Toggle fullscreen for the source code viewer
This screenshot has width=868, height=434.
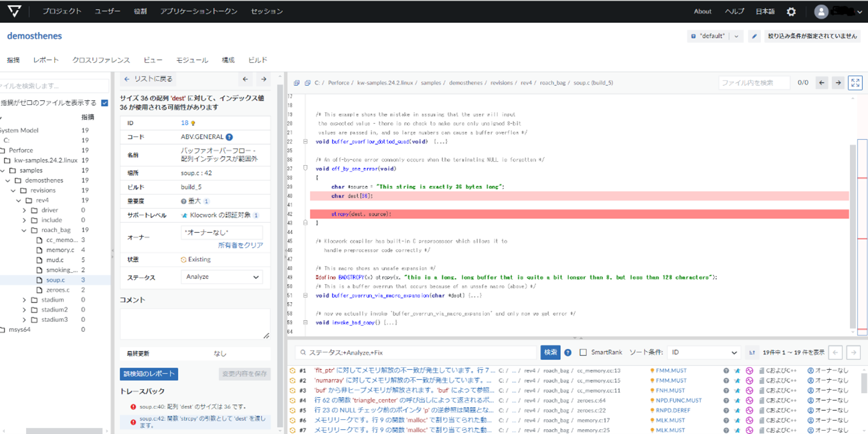click(855, 82)
